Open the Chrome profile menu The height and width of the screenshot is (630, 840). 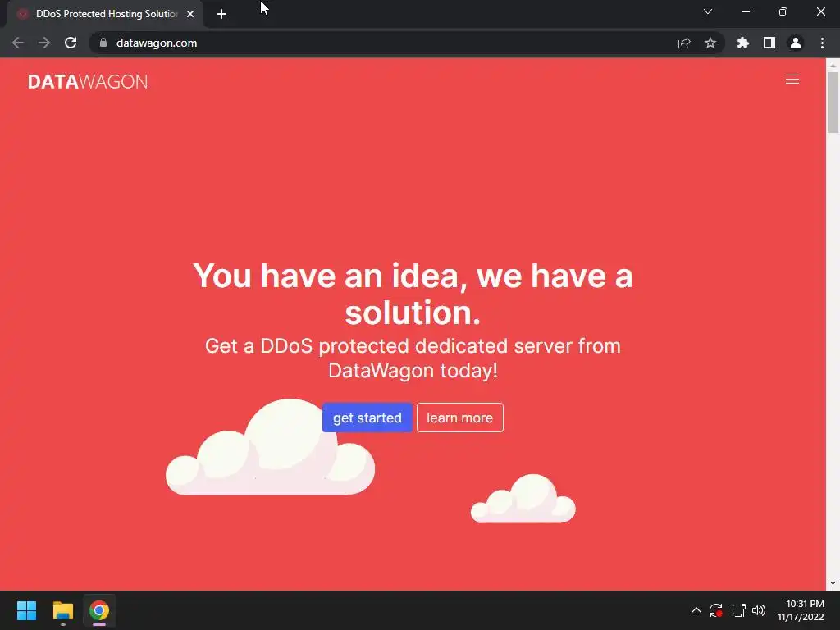[x=795, y=43]
